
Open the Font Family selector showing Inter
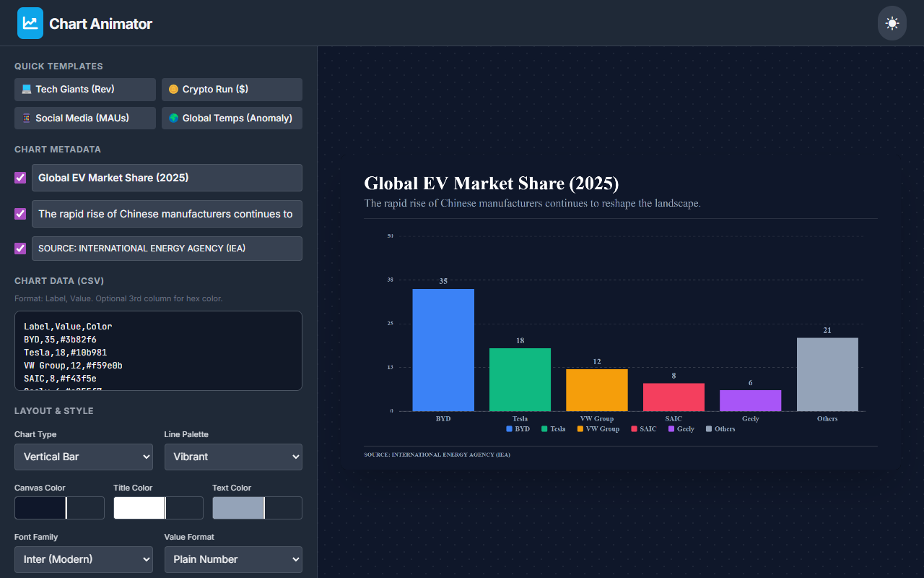(83, 559)
